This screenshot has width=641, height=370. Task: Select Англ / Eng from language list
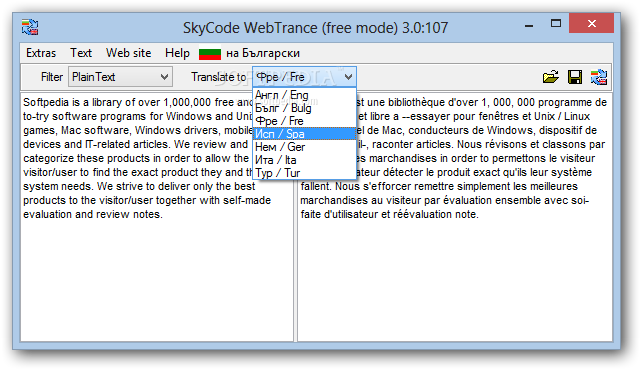click(x=304, y=95)
